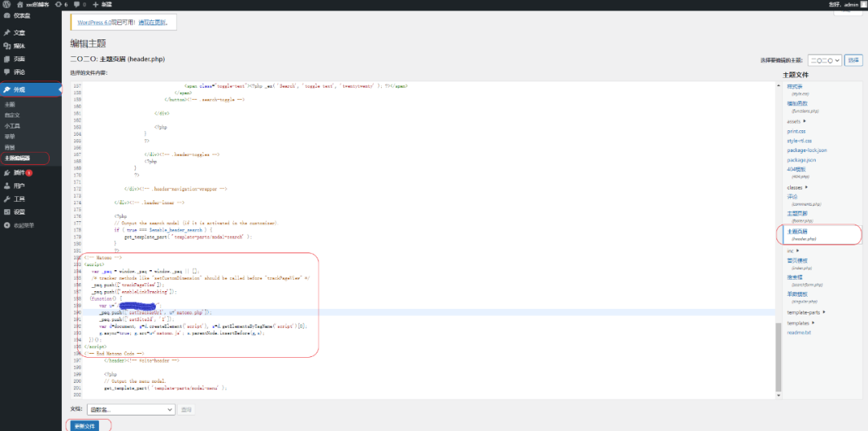Expand the templates folder
The width and height of the screenshot is (868, 431).
[800, 322]
